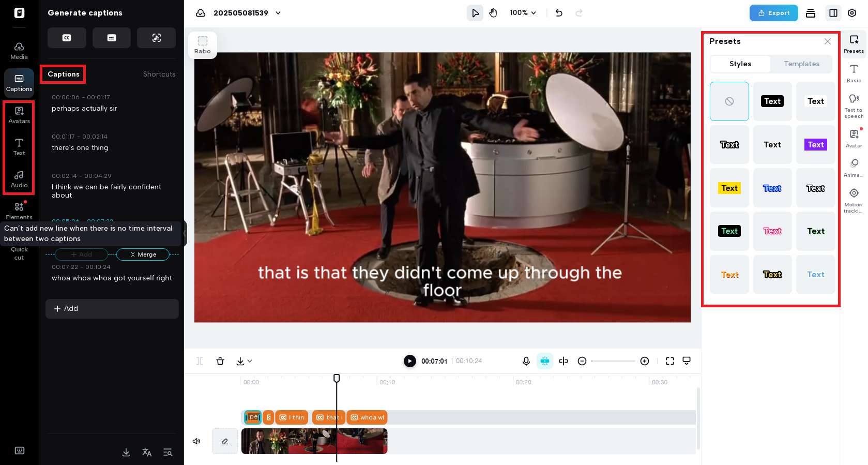Open the Presets right sidebar tab
The image size is (868, 465).
click(854, 44)
